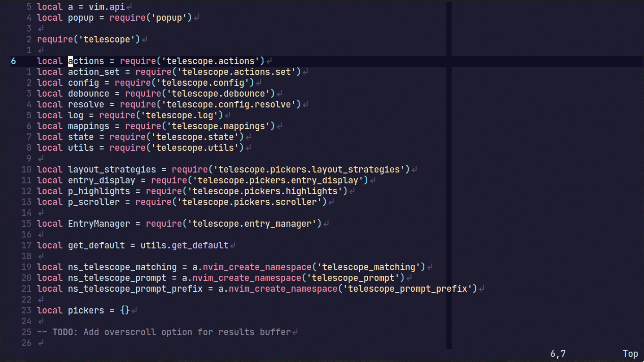Image resolution: width=644 pixels, height=362 pixels.
Task: Click relative line number 15 in the gutter
Action: click(26, 224)
